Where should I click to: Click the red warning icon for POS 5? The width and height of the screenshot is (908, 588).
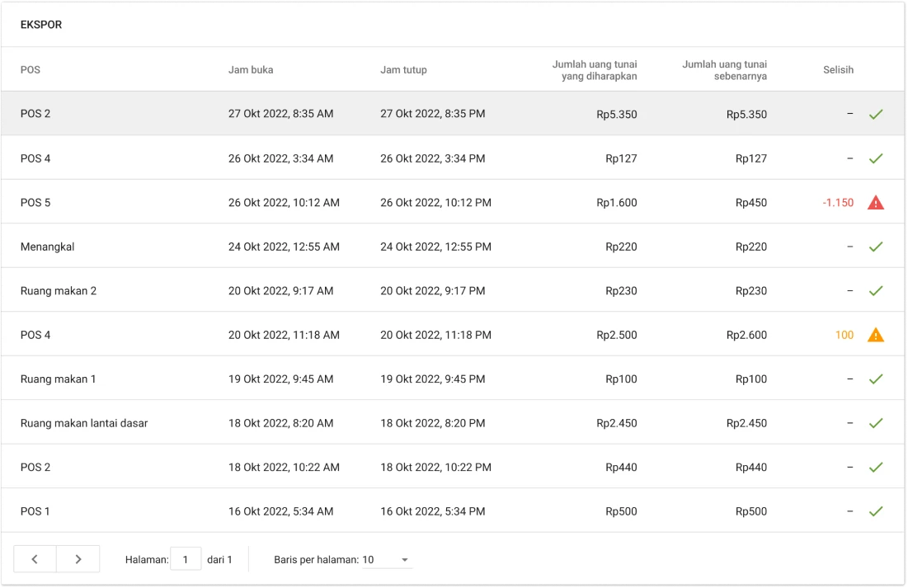(875, 202)
